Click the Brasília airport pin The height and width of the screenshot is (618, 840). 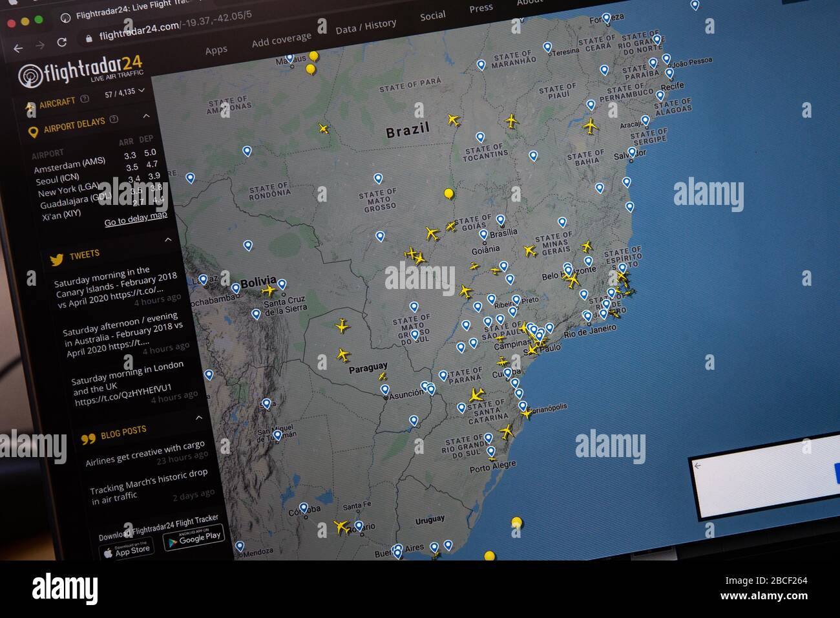coord(500,220)
